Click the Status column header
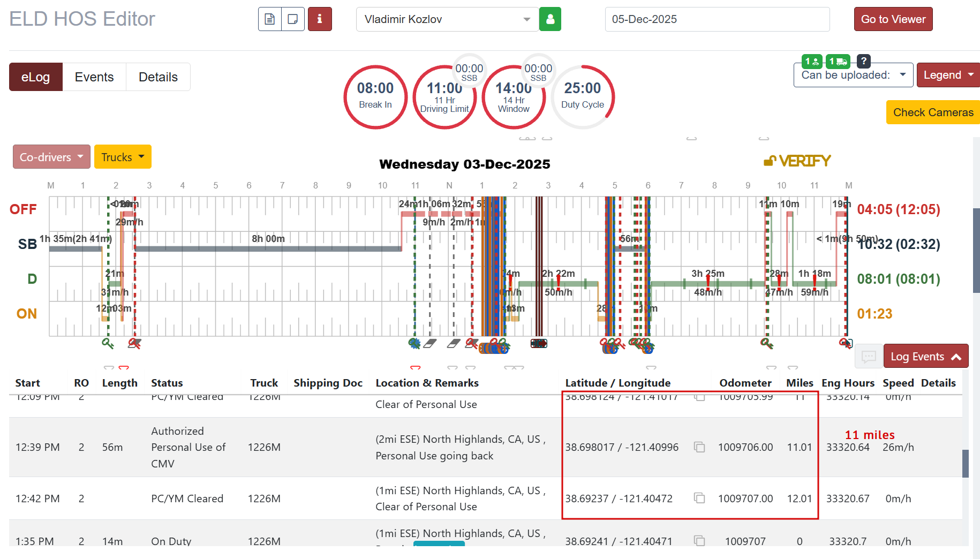Image resolution: width=980 pixels, height=559 pixels. pyautogui.click(x=167, y=383)
